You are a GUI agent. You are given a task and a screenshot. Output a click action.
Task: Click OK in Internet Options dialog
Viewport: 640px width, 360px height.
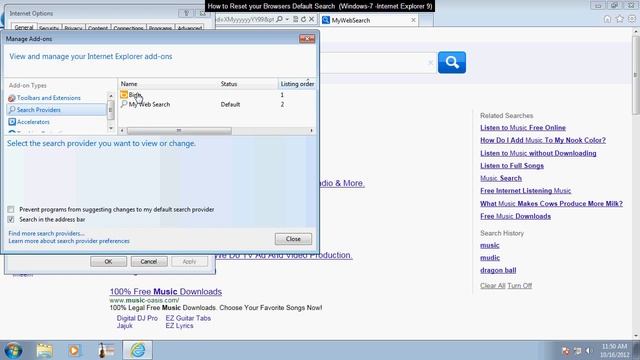tap(108, 262)
